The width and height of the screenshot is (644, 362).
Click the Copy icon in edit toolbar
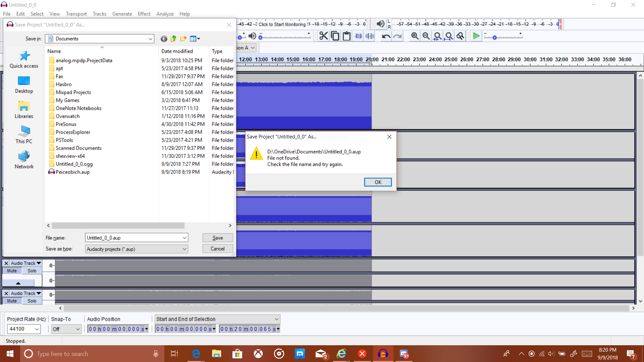(335, 36)
